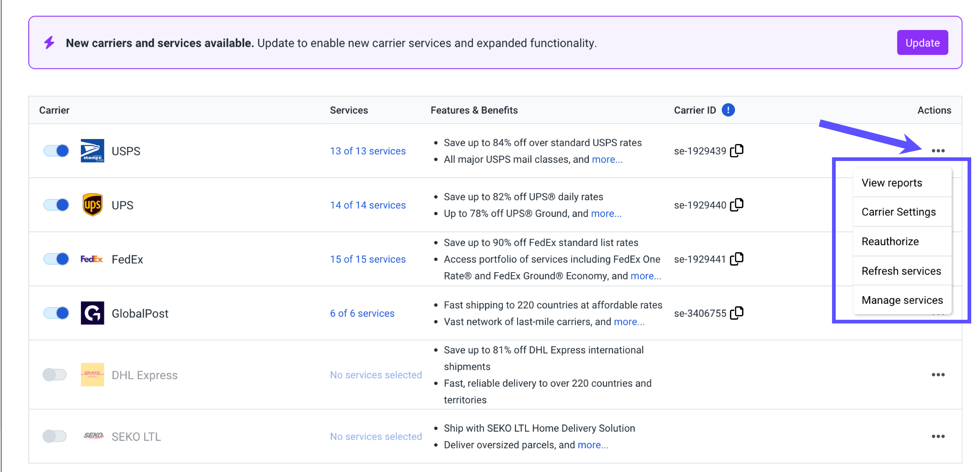Screen dimensions: 980x472
Task: Choose Refresh services from the menu
Action: (901, 271)
